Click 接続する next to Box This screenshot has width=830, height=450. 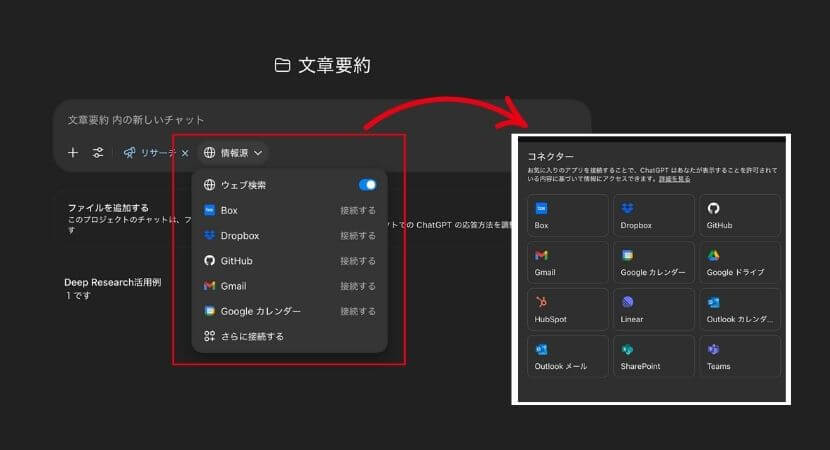pyautogui.click(x=358, y=210)
